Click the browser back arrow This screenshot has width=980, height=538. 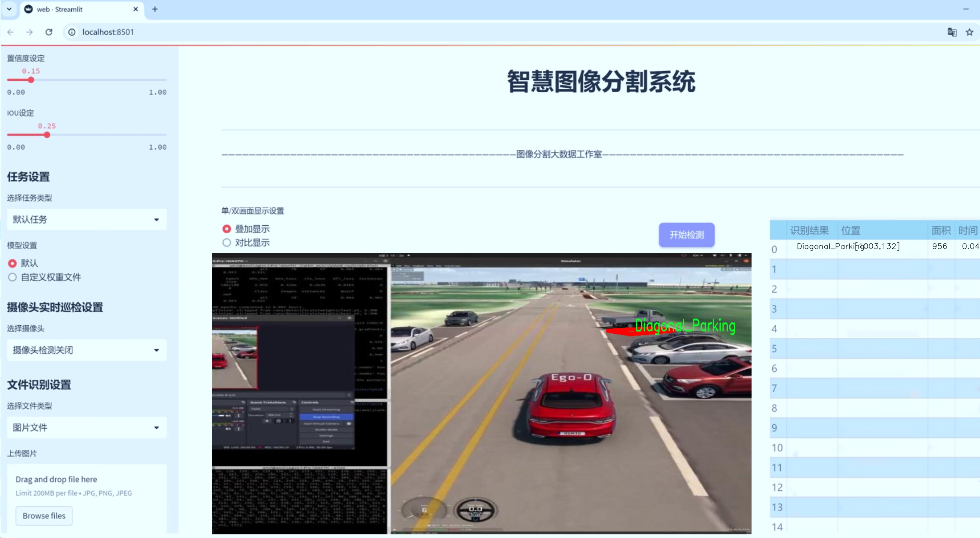pos(11,32)
